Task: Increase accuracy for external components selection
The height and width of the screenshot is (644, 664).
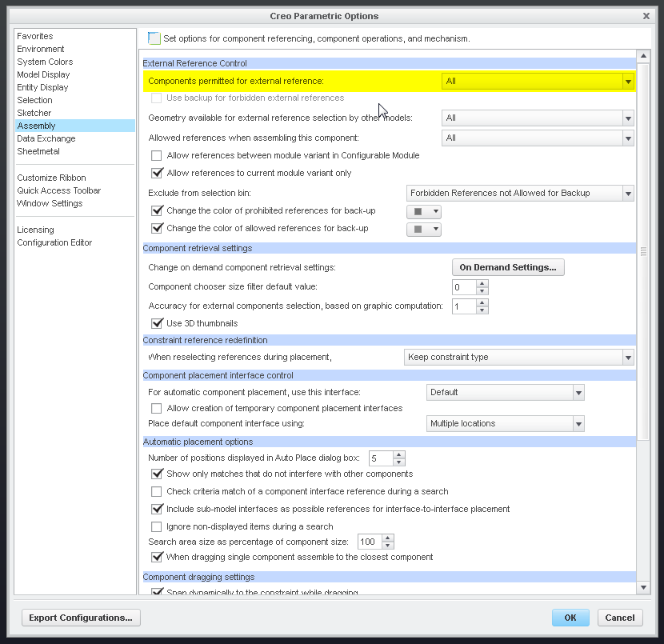Action: [x=482, y=302]
